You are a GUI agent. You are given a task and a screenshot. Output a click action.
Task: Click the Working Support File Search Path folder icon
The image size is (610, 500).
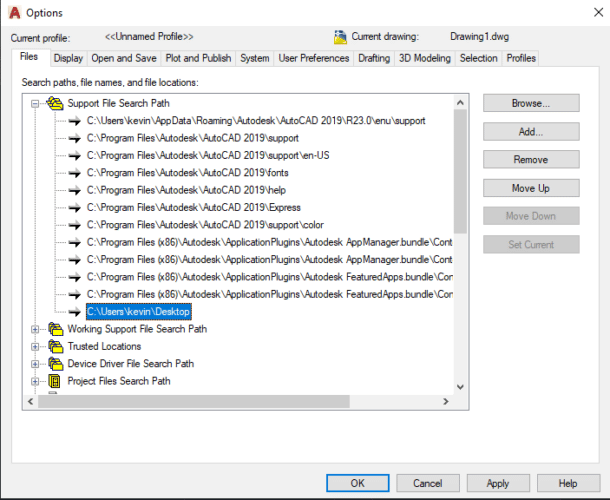[x=56, y=329]
